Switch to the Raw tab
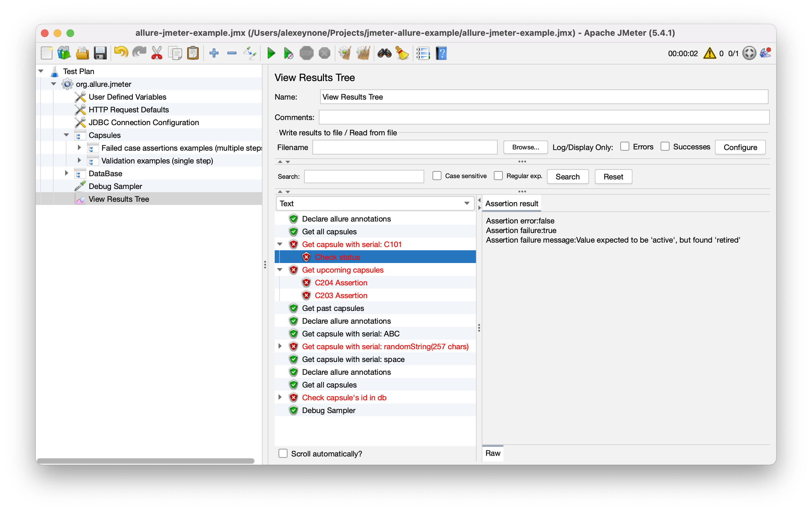 (493, 453)
